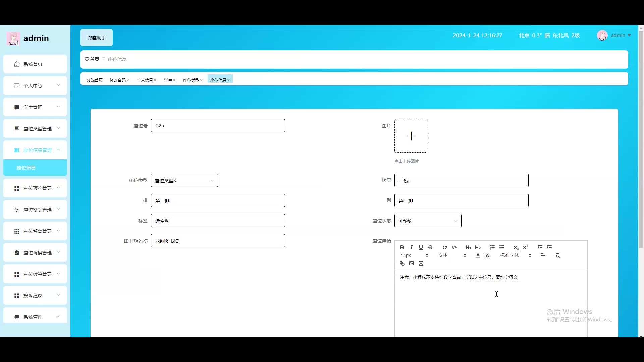Open 座位状态 可预约 dropdown
Image resolution: width=644 pixels, height=362 pixels.
428,221
